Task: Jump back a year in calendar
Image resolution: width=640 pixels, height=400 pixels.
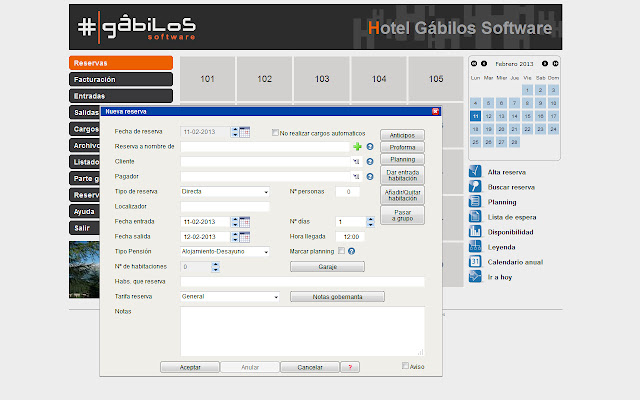Action: 474,64
